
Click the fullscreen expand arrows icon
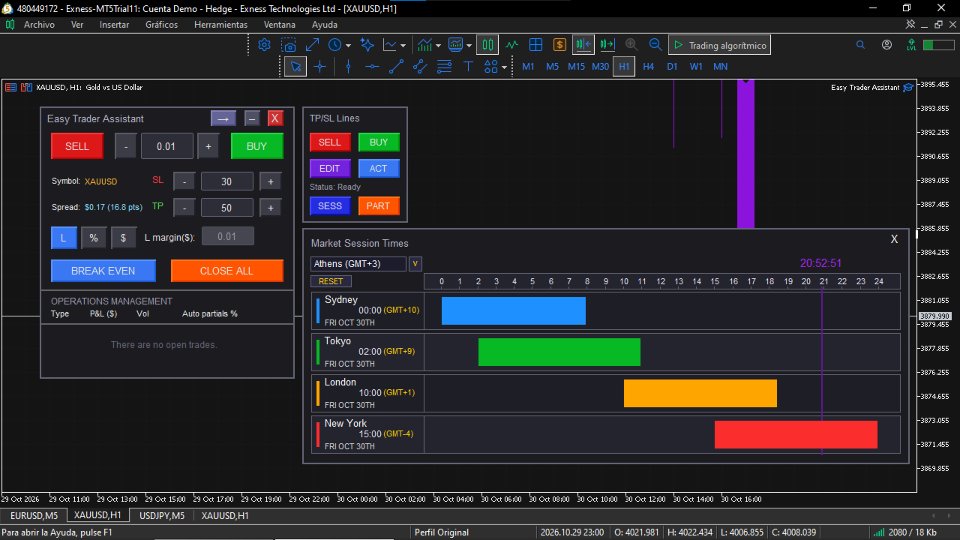point(312,45)
